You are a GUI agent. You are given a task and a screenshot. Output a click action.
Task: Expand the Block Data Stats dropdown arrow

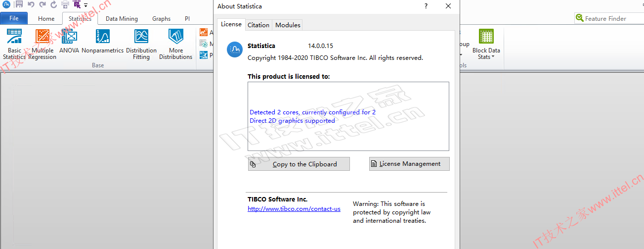click(493, 57)
